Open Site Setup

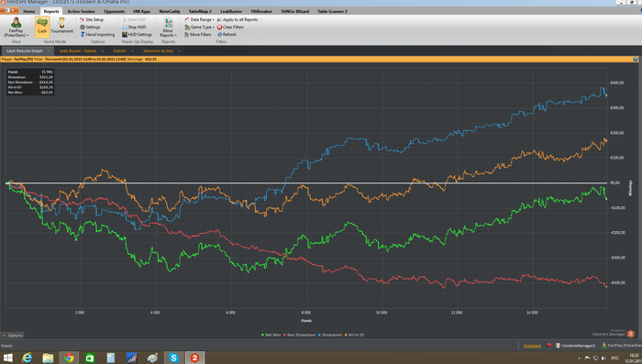(92, 19)
